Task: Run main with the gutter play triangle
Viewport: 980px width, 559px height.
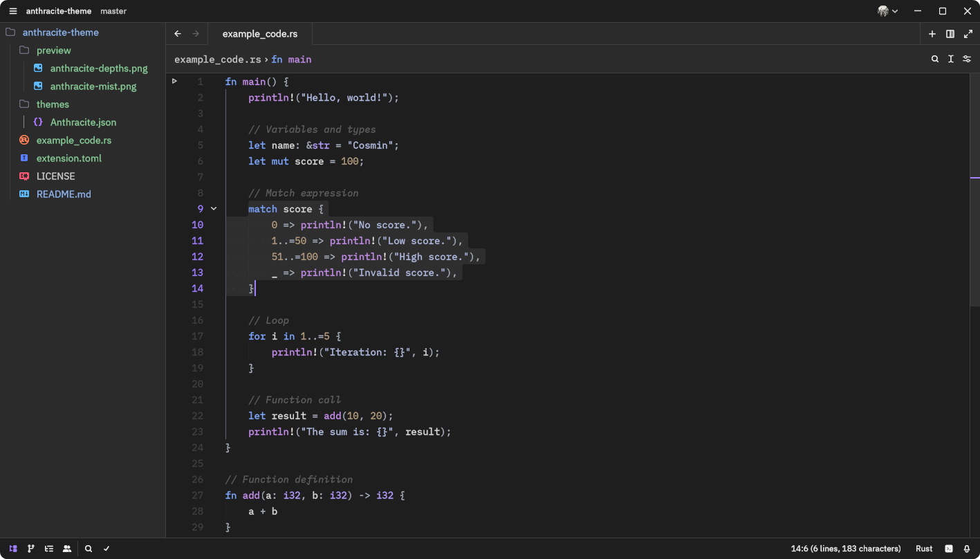Action: click(174, 82)
